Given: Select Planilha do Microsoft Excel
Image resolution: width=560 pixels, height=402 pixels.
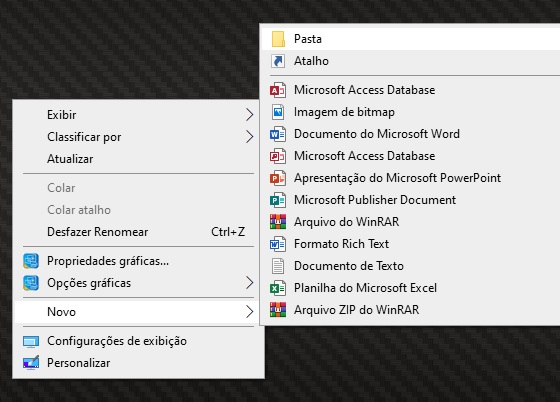Looking at the screenshot, I should coord(411,288).
